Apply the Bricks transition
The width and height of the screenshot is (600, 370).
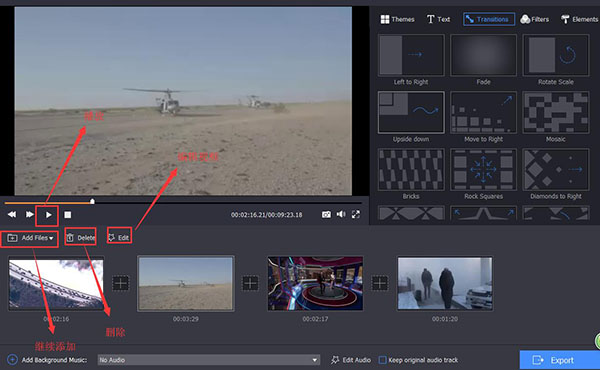click(x=411, y=170)
